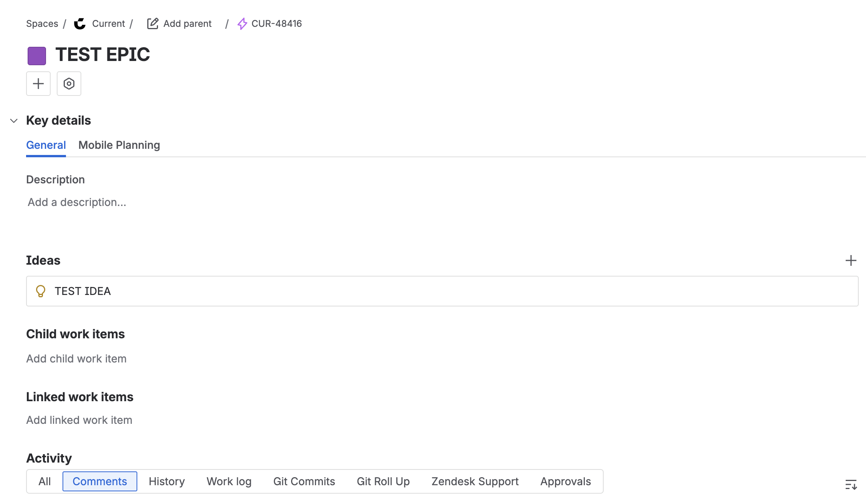
Task: Click the lightbulb icon beside TEST IDEA
Action: click(41, 291)
